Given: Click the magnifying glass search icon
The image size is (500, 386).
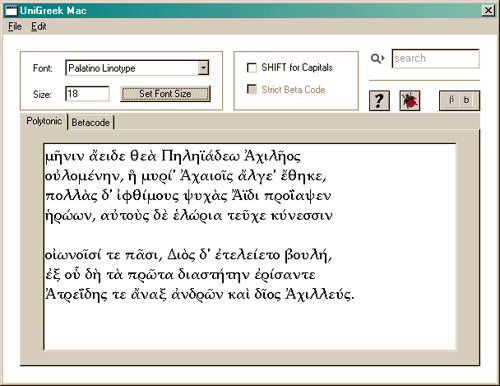Looking at the screenshot, I should pyautogui.click(x=377, y=59).
